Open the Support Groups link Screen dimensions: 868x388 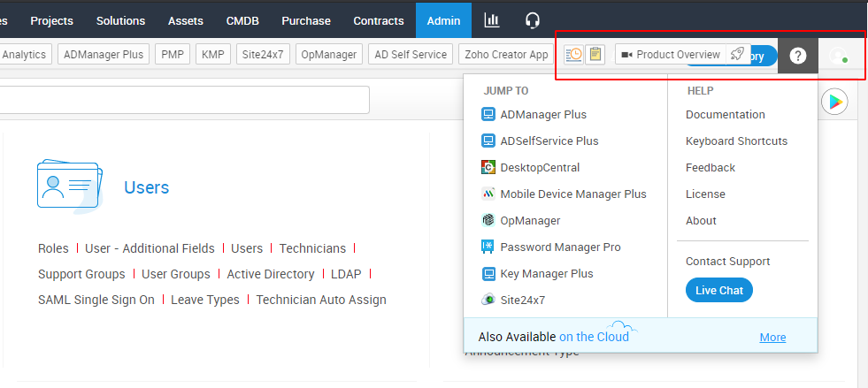[x=81, y=274]
